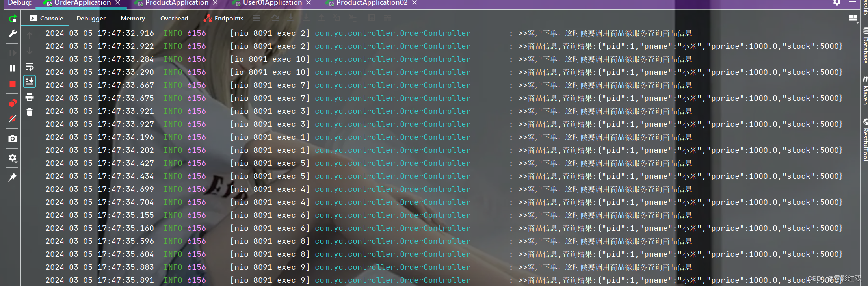
Task: Click the Step Out upward arrow icon
Action: click(321, 18)
